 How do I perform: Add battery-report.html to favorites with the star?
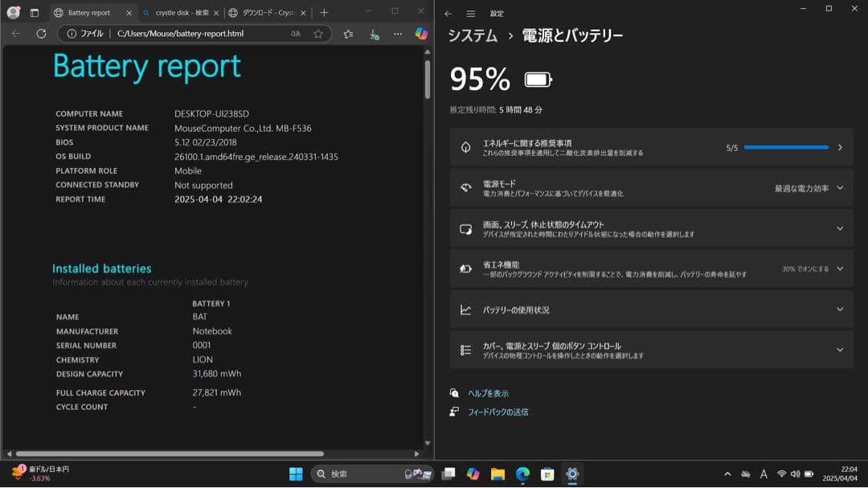pos(317,34)
